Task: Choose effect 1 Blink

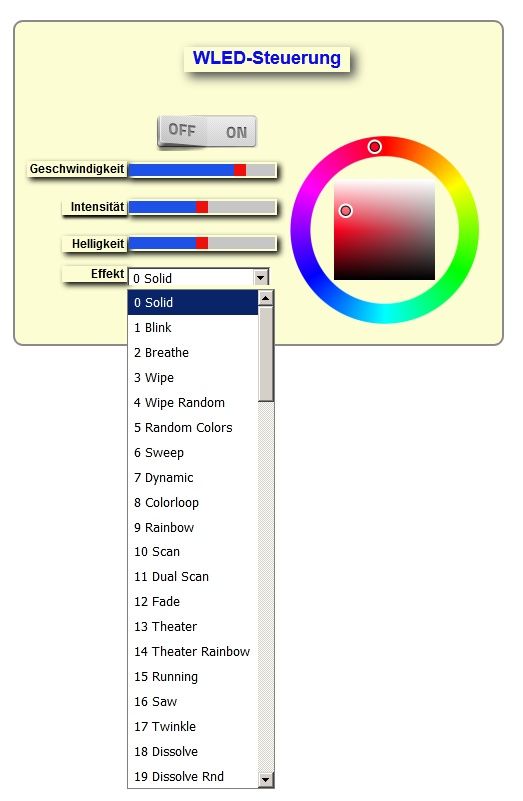Action: pos(193,327)
